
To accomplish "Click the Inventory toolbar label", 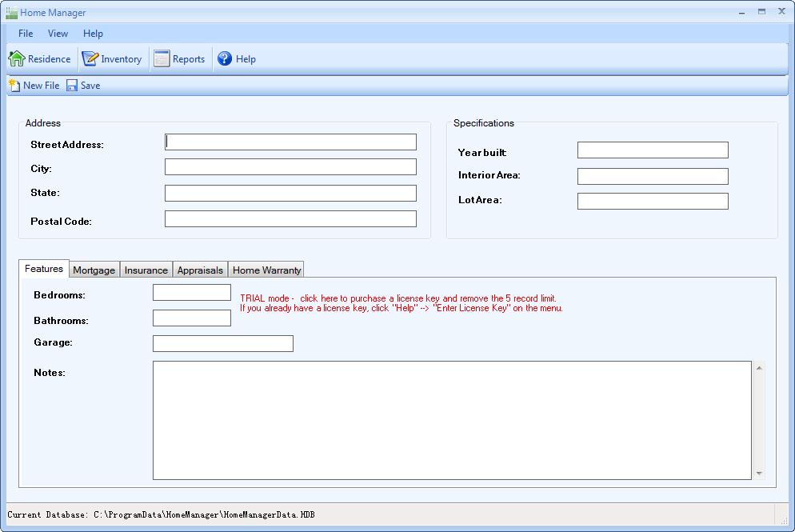I will point(122,59).
